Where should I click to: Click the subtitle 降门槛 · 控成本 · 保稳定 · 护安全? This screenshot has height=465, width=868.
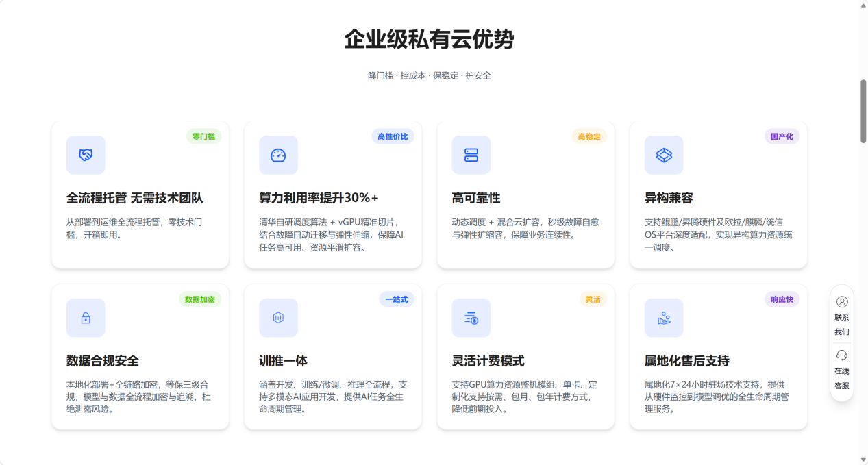[x=430, y=75]
